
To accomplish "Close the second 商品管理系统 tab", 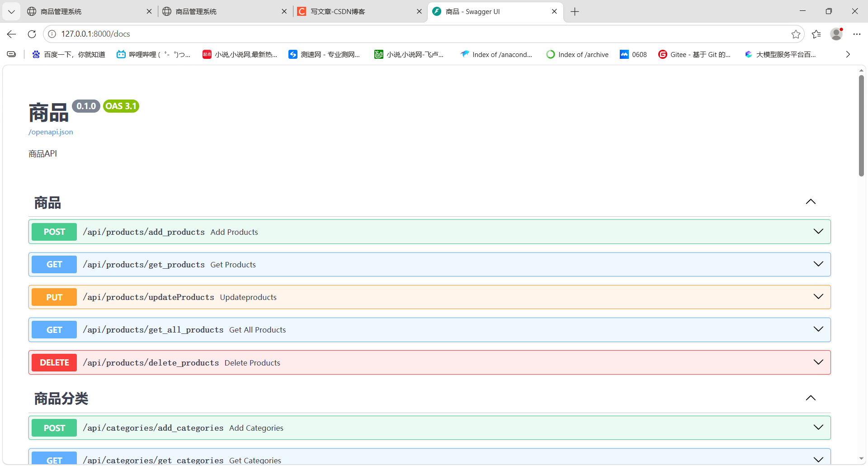I will [284, 12].
